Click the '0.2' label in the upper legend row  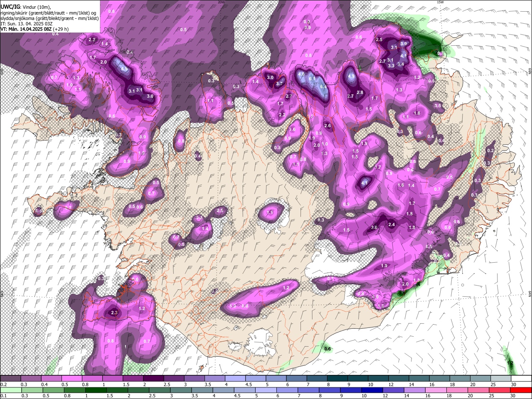(3, 384)
